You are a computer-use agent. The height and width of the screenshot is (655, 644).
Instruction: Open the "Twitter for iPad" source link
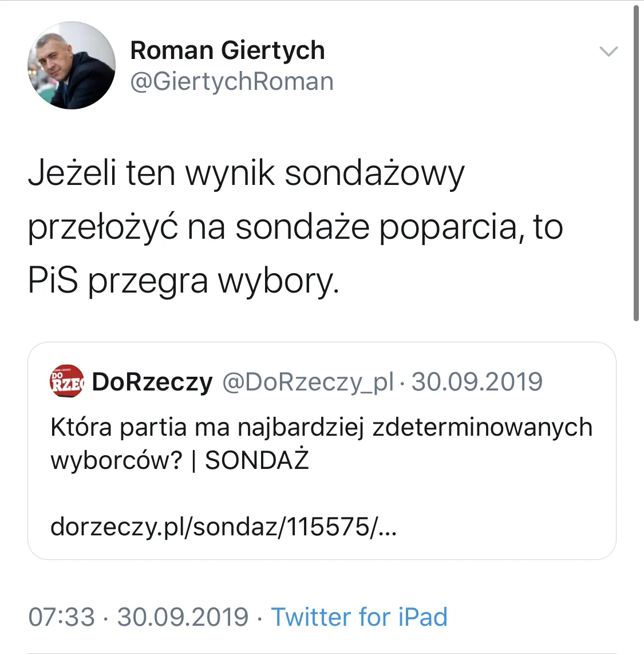(x=359, y=617)
